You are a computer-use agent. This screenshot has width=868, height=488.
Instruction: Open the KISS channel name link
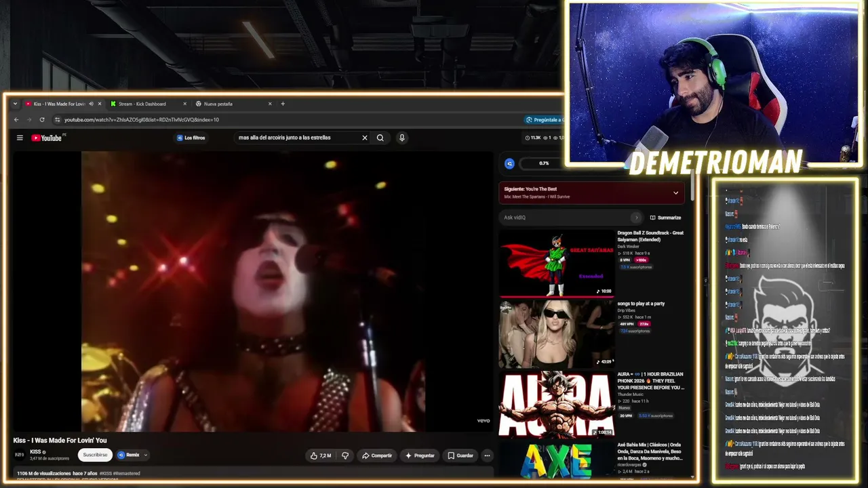pyautogui.click(x=35, y=452)
